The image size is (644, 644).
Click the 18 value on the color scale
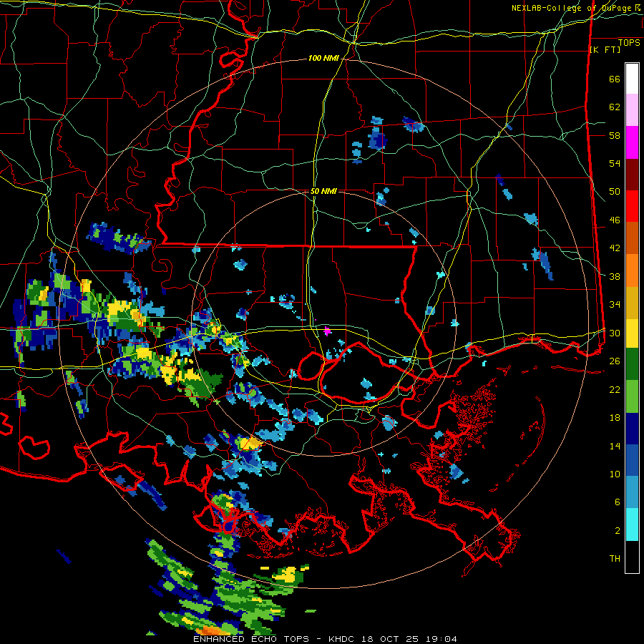point(615,418)
